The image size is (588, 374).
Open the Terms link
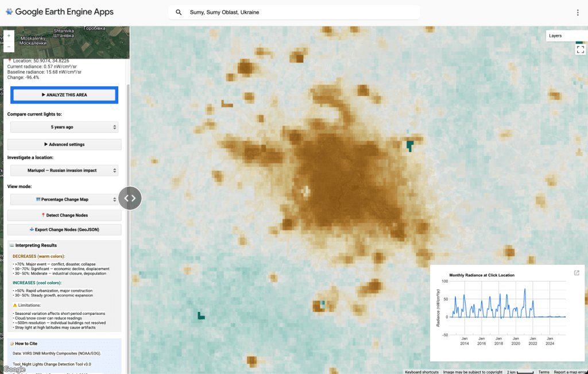(544, 372)
